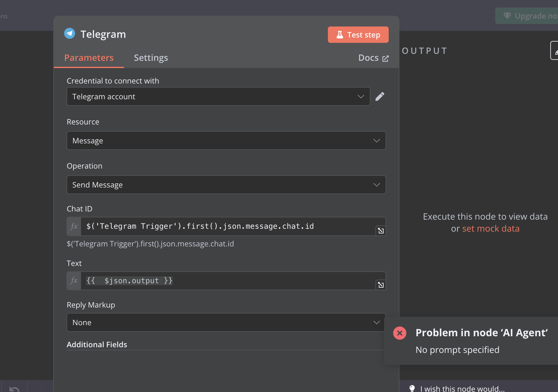558x392 pixels.
Task: Open the expanded editor for Chat ID
Action: (381, 231)
